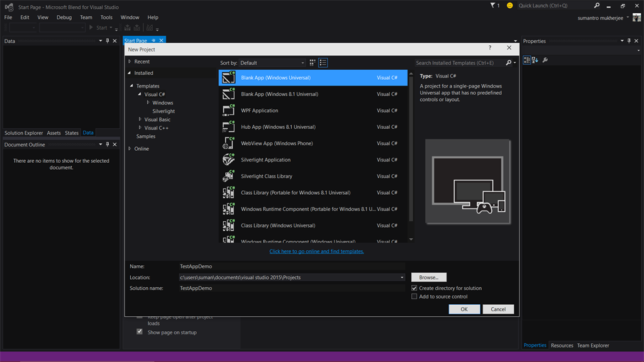Click the feedback smiley icon

(509, 5)
